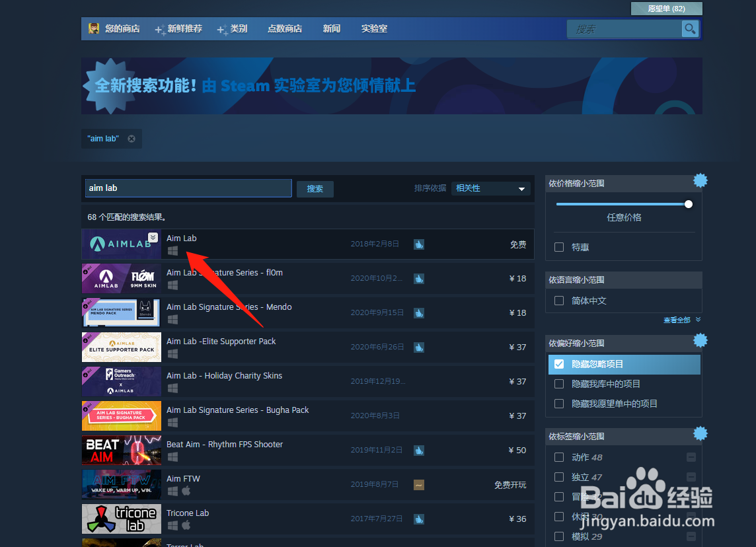The height and width of the screenshot is (547, 756).
Task: Click 2019年11月2日 date on Beat Aim row
Action: (377, 450)
